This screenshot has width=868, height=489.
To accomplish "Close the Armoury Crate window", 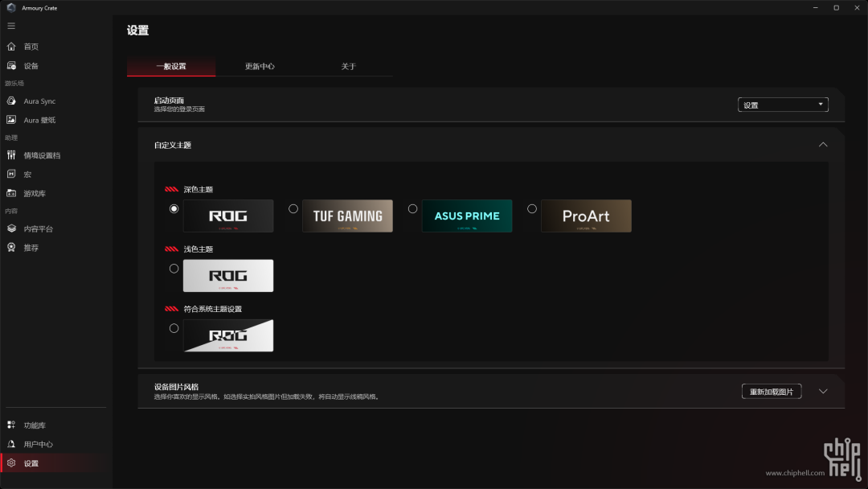I will click(857, 8).
